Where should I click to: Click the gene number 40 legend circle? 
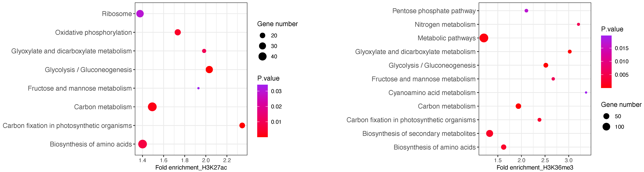[x=262, y=57]
